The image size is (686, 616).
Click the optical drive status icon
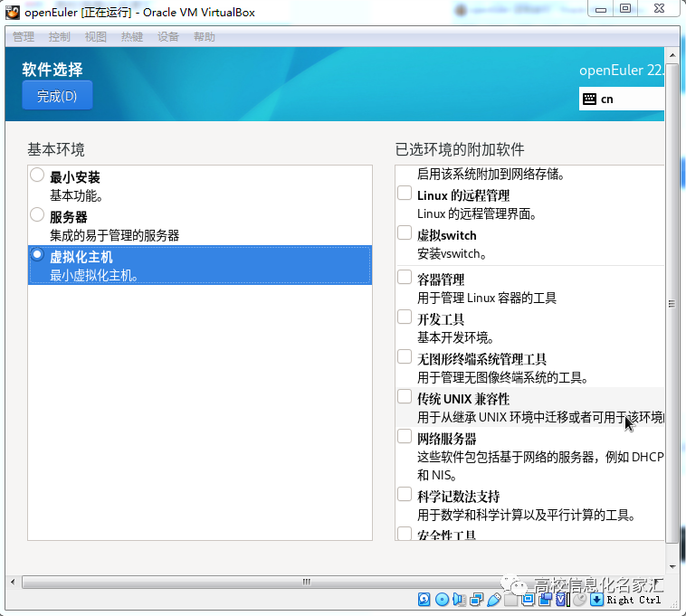(x=442, y=600)
